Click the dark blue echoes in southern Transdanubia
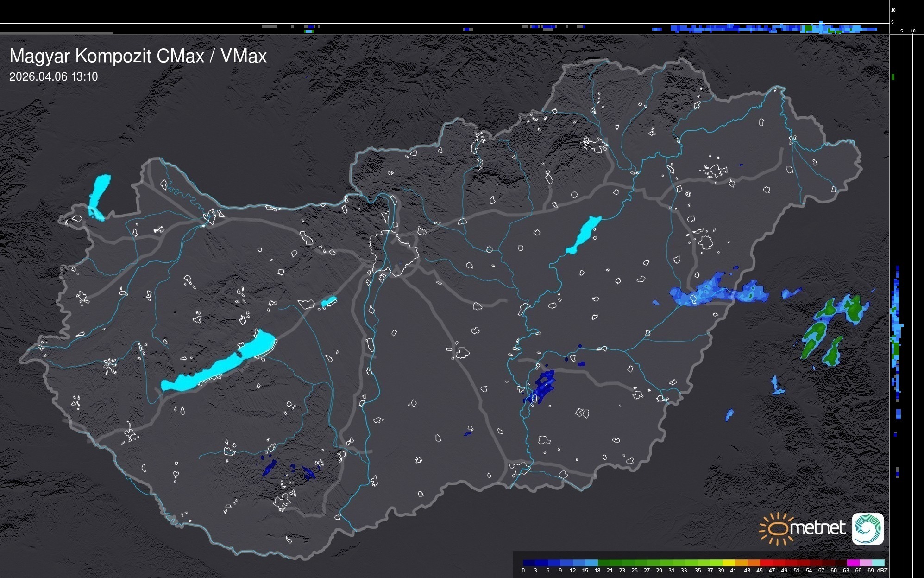 pyautogui.click(x=269, y=468)
